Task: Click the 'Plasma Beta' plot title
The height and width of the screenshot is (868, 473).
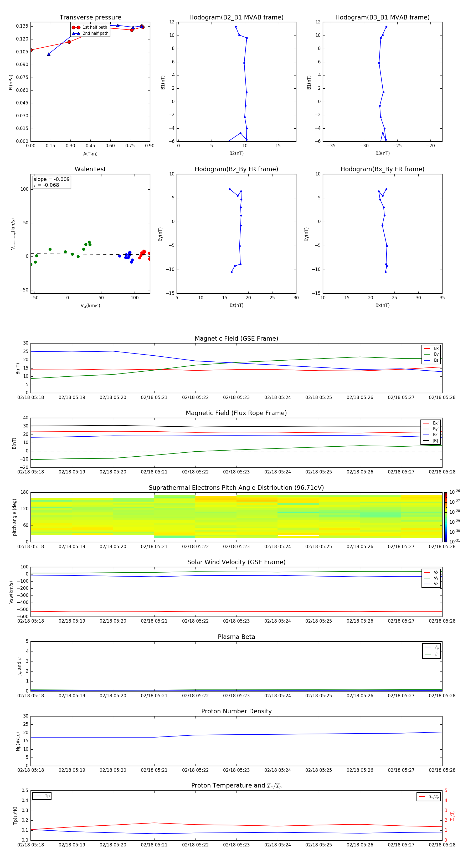Action: pos(236,637)
